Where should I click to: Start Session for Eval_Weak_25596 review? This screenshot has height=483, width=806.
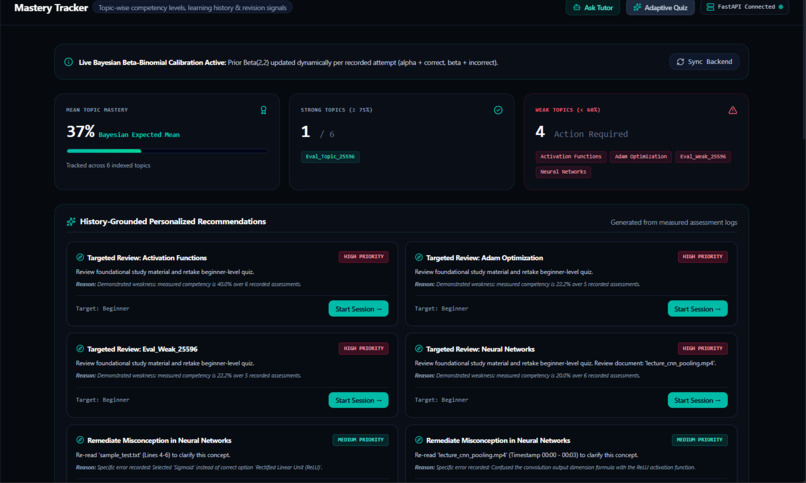pos(358,400)
